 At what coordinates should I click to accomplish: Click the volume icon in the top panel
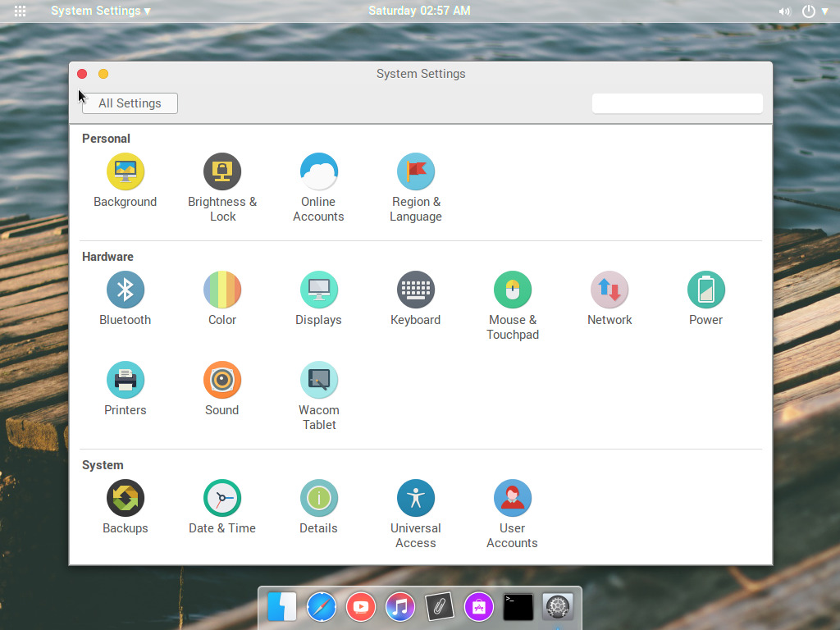coord(784,11)
